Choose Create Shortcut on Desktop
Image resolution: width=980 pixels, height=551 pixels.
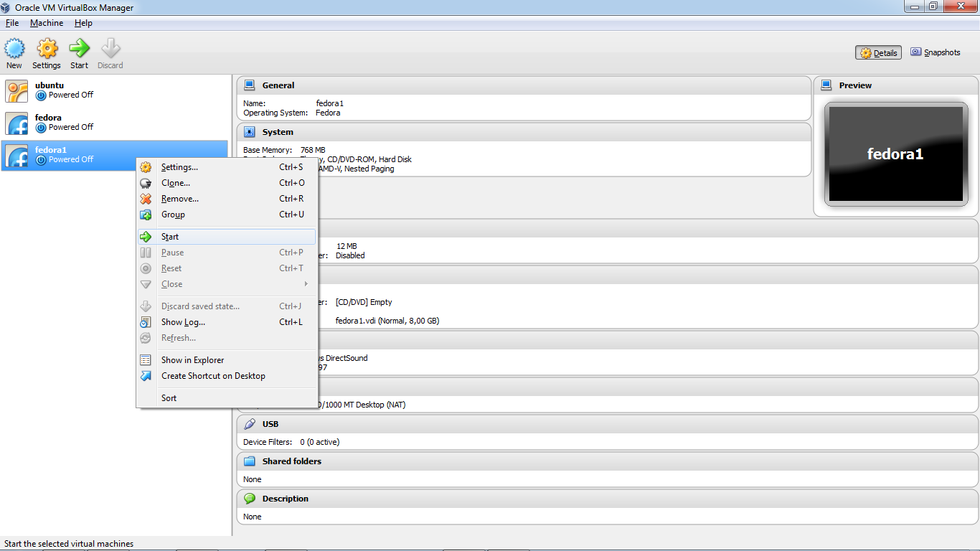[x=227, y=376]
